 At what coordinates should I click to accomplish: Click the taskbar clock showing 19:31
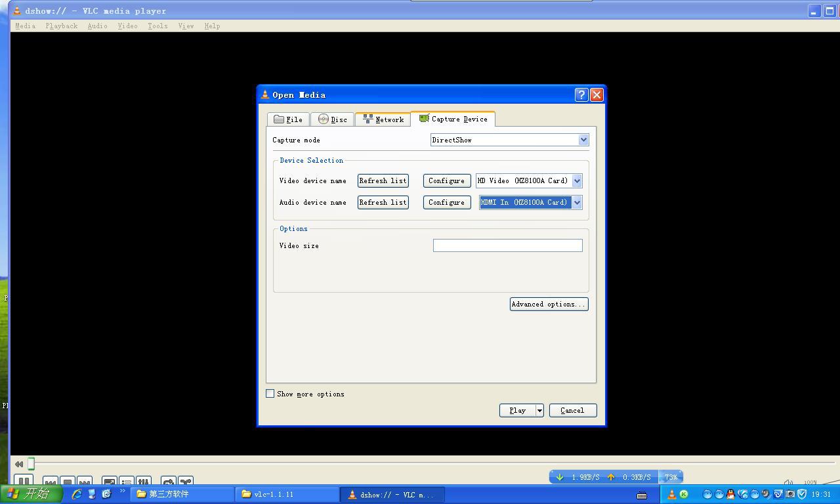coord(821,494)
